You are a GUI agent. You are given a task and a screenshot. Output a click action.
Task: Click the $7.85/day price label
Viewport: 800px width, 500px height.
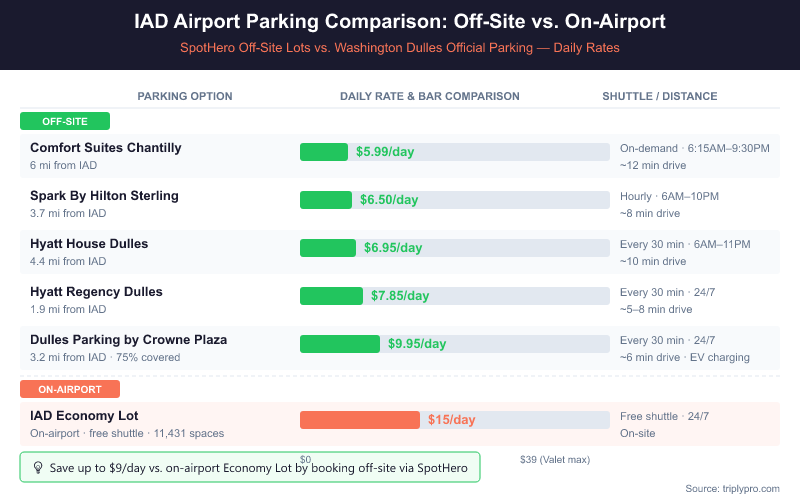pyautogui.click(x=400, y=296)
